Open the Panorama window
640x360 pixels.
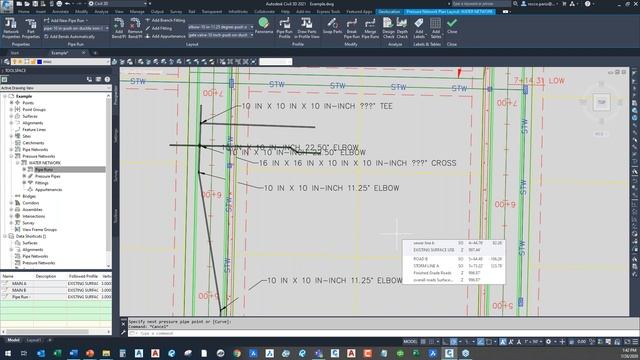coord(264,25)
